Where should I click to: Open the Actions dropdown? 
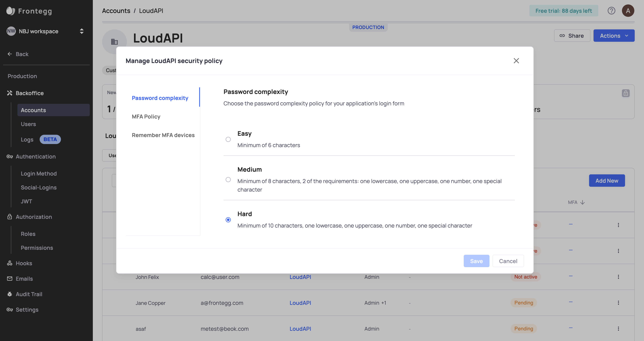pos(614,36)
